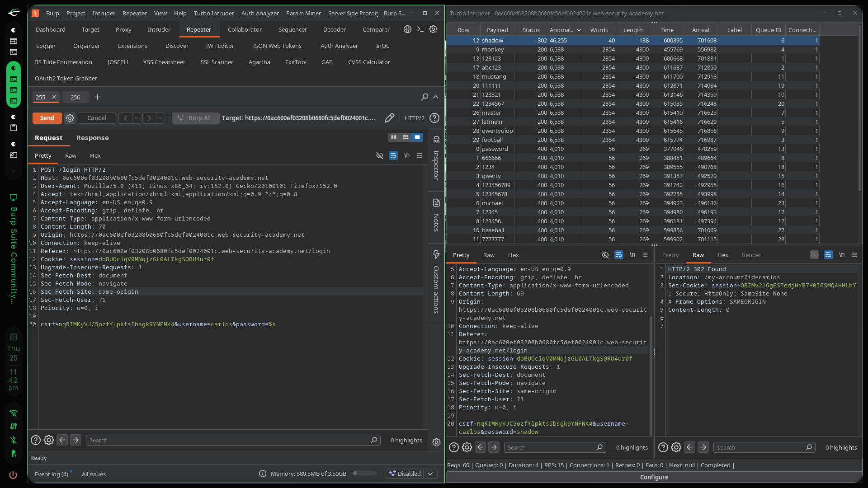Toggle word wrap in Repeater request editor
The width and height of the screenshot is (868, 488).
(393, 155)
